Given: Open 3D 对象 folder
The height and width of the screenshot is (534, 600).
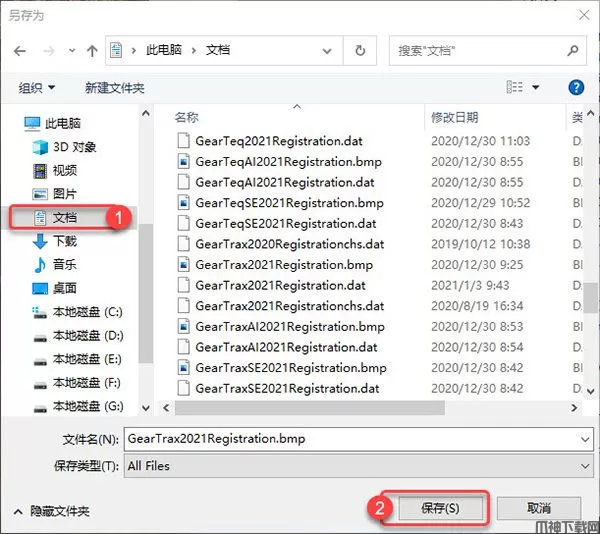Looking at the screenshot, I should pyautogui.click(x=64, y=147).
